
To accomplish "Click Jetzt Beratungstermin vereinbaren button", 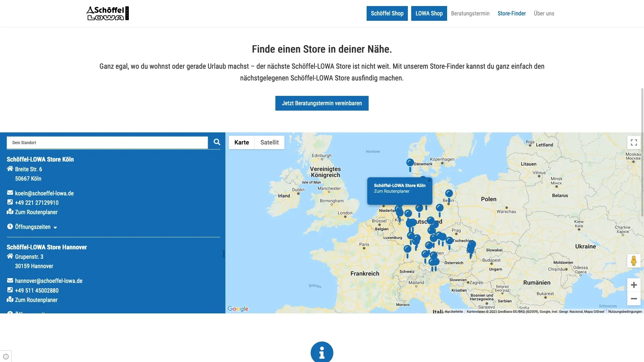I will pos(322,103).
